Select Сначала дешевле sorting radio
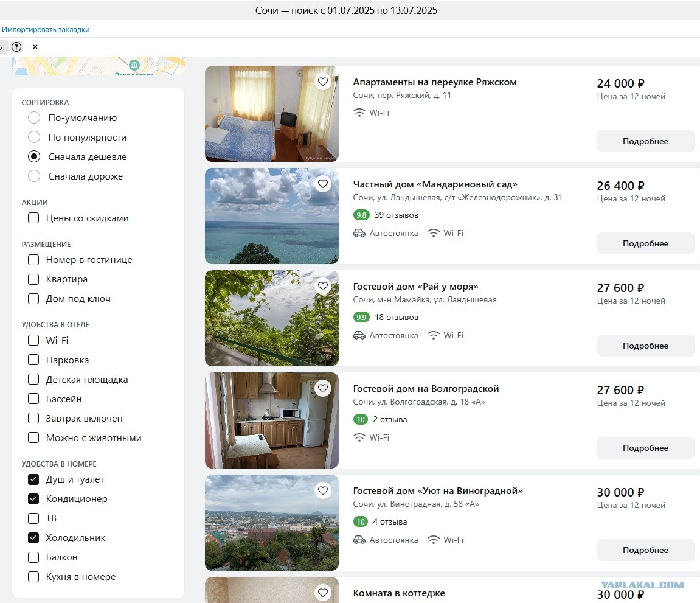Screen dimensions: 700x603 click(x=34, y=156)
